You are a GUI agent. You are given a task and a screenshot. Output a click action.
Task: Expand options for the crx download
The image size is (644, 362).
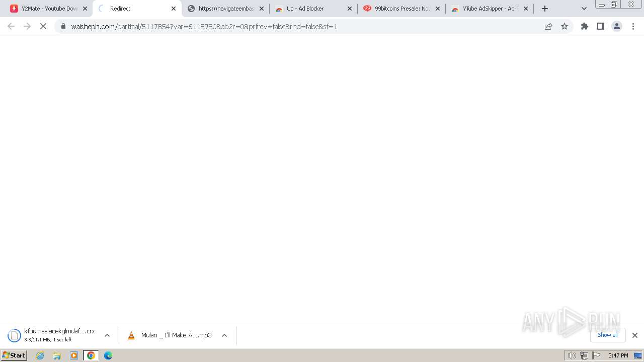[107, 335]
